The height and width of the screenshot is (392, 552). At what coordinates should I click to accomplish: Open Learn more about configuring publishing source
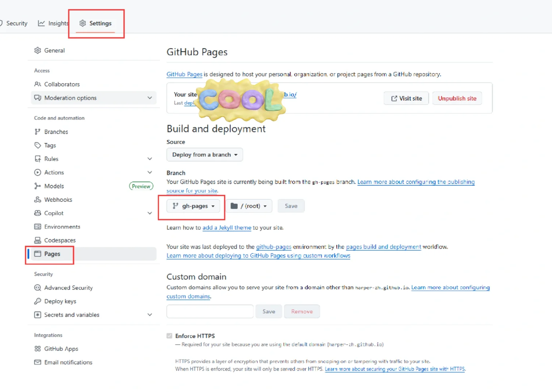tap(416, 182)
